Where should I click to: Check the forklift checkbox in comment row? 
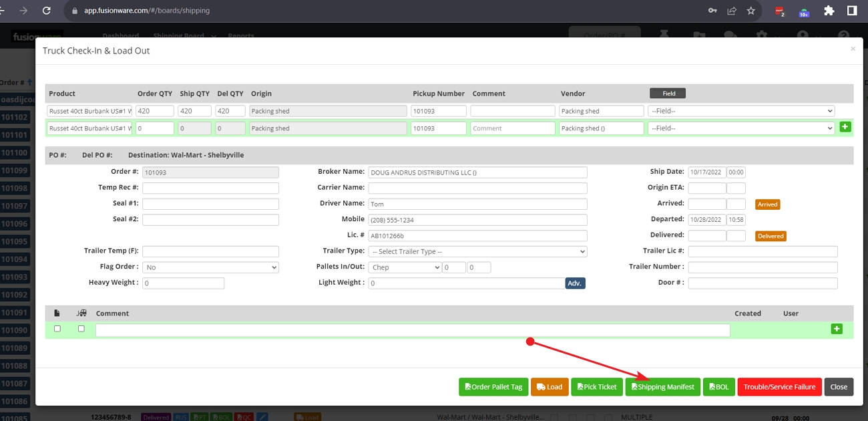pyautogui.click(x=81, y=329)
